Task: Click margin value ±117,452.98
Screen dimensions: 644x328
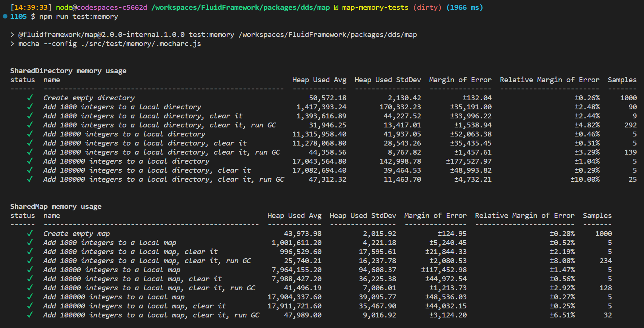Action: 444,270
